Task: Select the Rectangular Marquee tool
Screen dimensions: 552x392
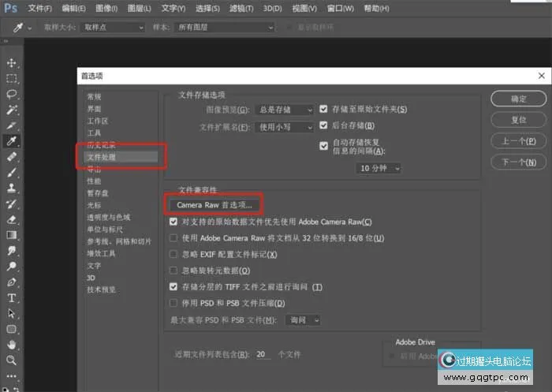Action: (12, 79)
